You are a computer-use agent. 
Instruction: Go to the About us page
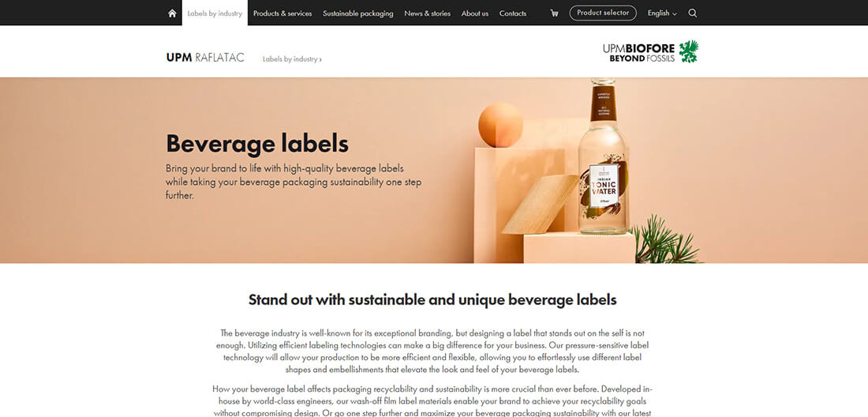click(475, 13)
